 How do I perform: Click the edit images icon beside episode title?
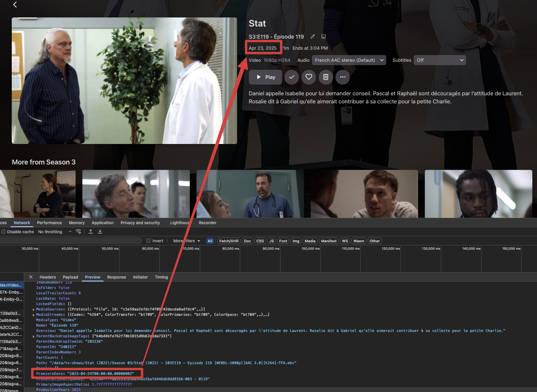[323, 37]
